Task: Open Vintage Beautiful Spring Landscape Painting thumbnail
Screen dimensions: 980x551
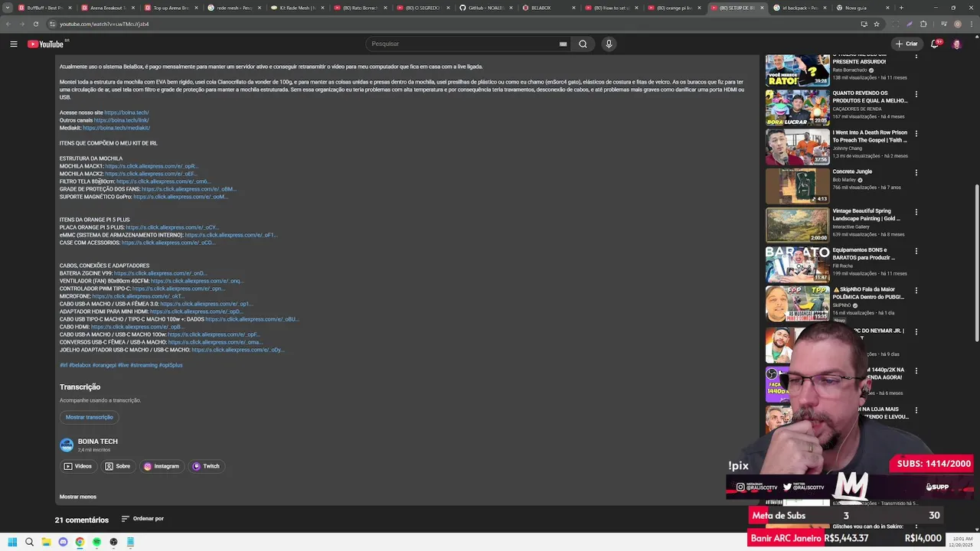Action: click(797, 225)
